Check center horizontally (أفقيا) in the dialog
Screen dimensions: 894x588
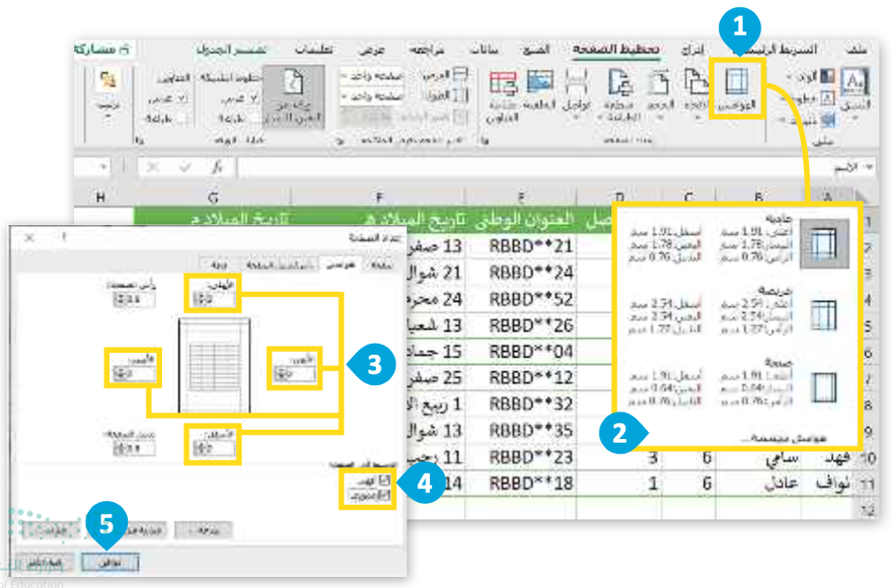384,480
